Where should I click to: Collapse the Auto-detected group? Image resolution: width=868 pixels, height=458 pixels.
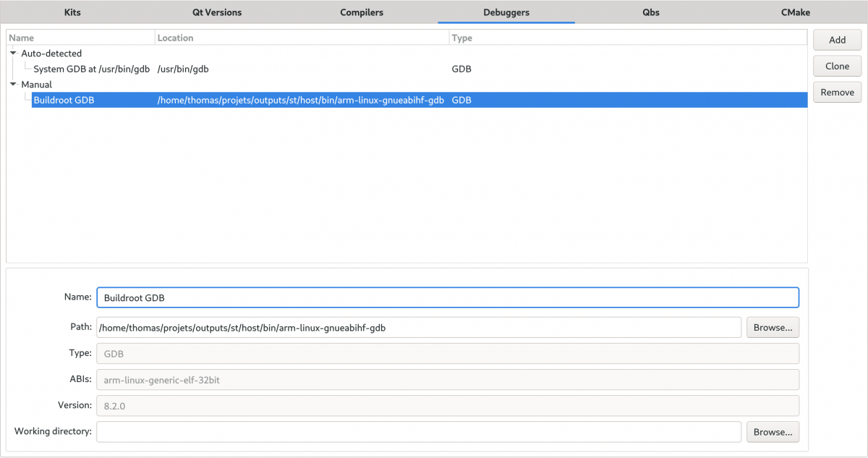pos(13,54)
